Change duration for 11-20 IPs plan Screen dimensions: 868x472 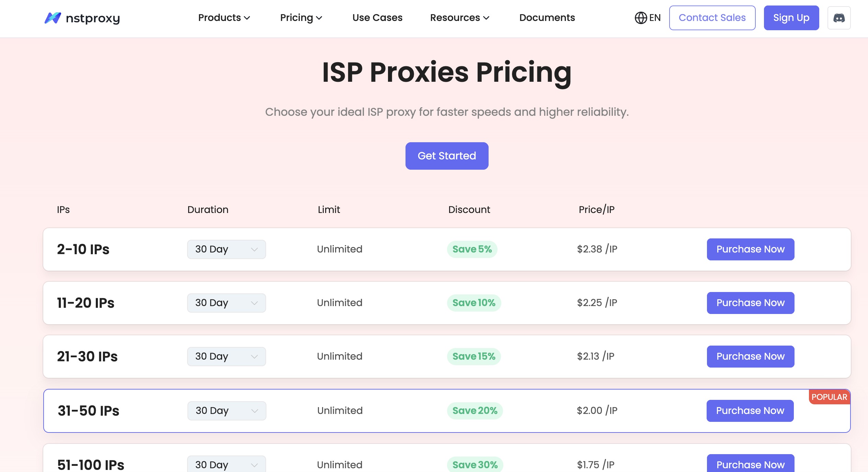[226, 303]
